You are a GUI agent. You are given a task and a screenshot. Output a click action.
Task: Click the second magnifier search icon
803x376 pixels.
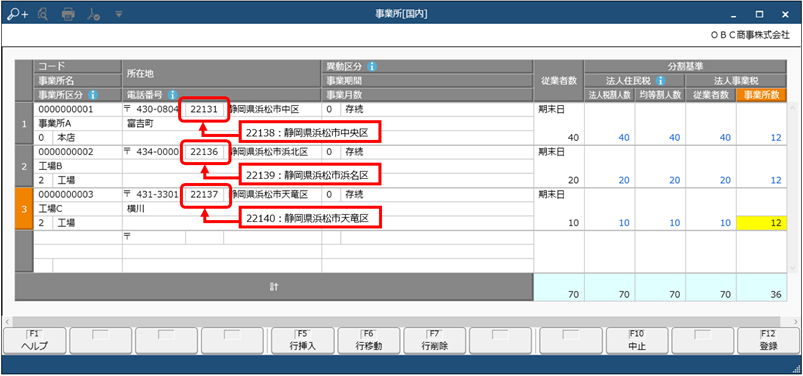tap(43, 14)
